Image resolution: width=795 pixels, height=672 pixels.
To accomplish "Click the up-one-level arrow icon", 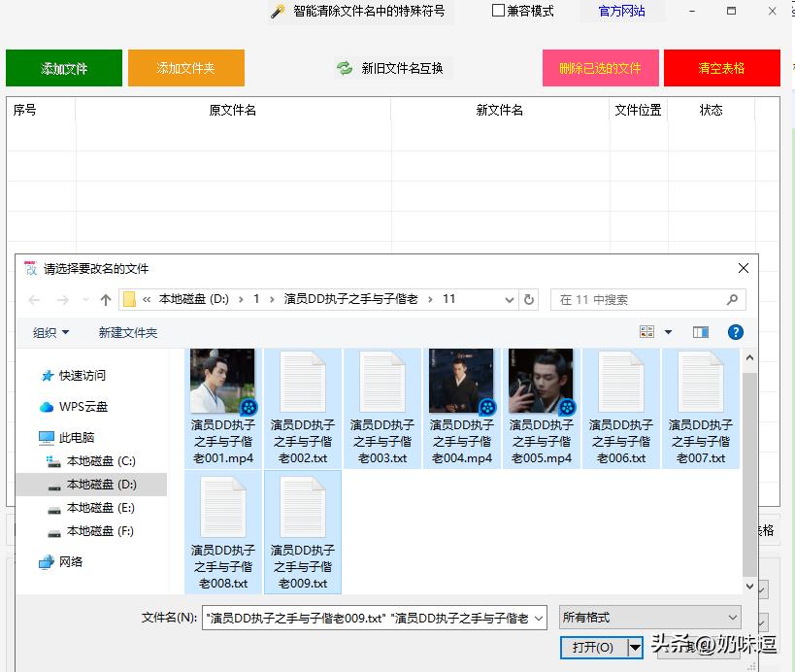I will [x=106, y=300].
